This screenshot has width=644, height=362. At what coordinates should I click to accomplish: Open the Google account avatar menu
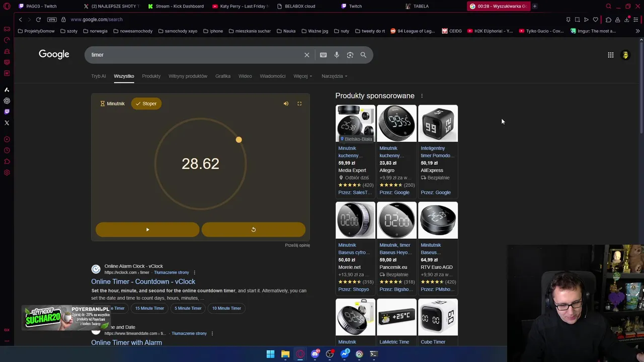(625, 55)
